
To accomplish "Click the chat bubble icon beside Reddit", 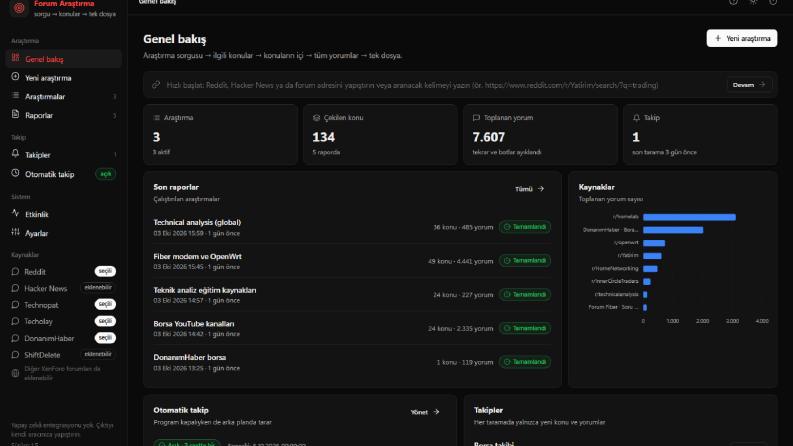I will pos(15,272).
